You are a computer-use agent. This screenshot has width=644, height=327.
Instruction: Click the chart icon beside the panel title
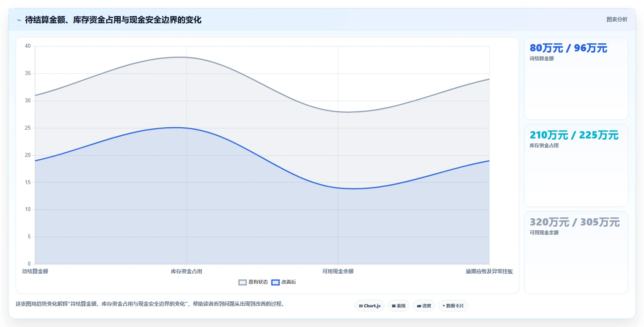19,20
